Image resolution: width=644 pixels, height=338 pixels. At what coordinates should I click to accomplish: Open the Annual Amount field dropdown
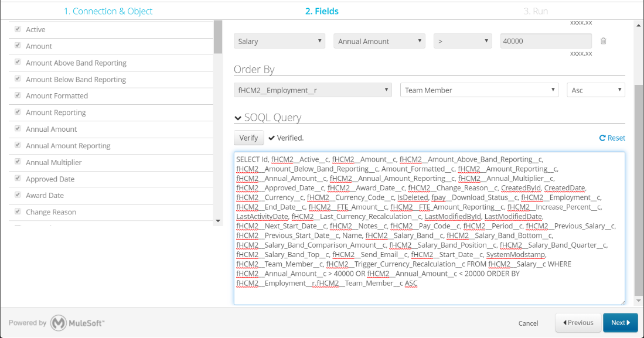(379, 42)
